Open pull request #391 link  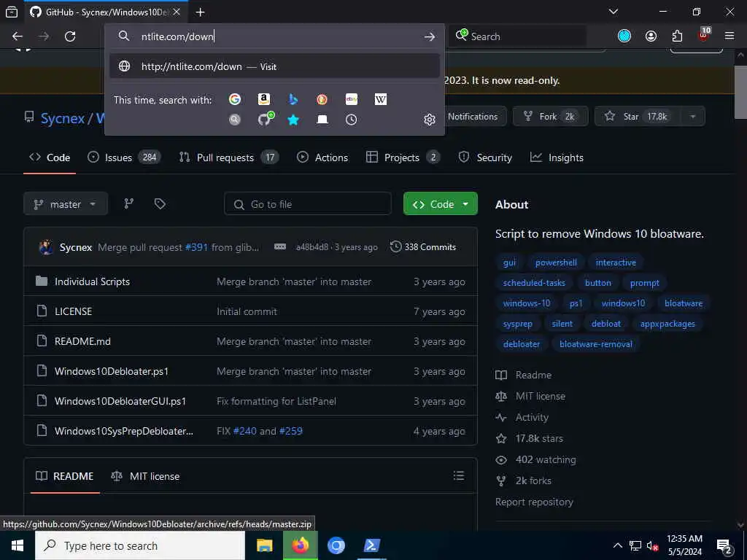pyautogui.click(x=196, y=247)
